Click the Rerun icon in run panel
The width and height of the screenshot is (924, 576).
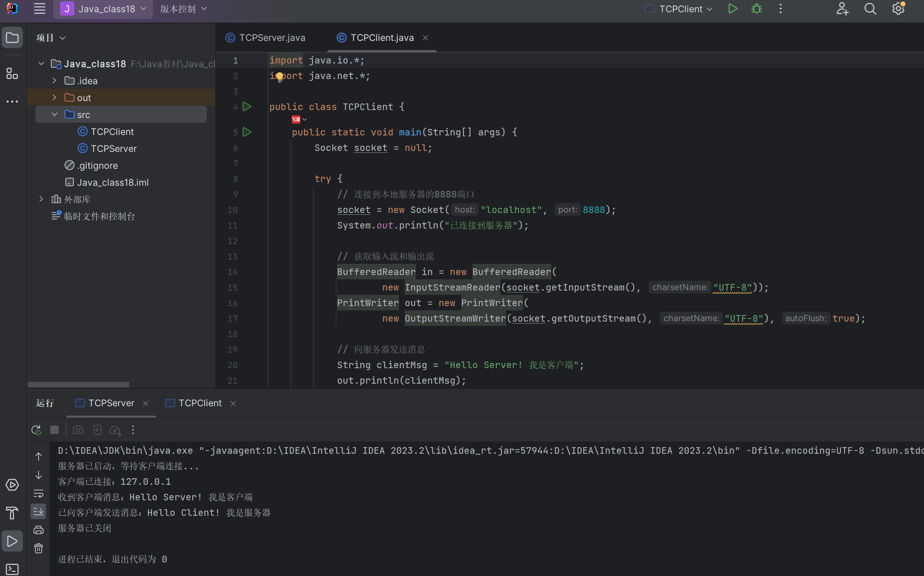click(36, 430)
